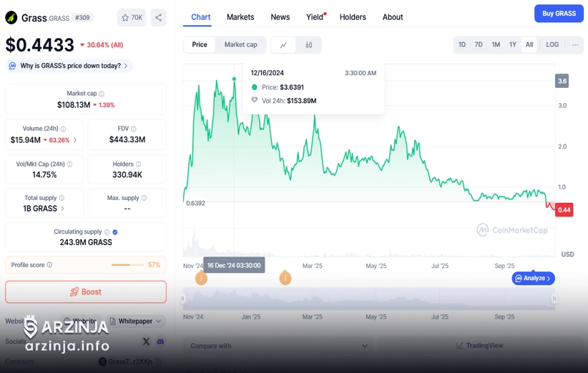Add Grass to watchlist via the star button

132,18
